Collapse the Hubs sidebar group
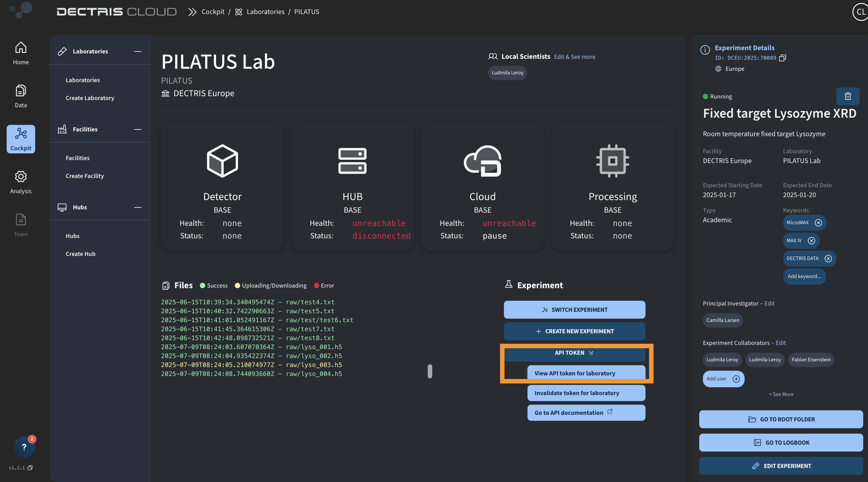The width and height of the screenshot is (868, 482). pyautogui.click(x=138, y=207)
